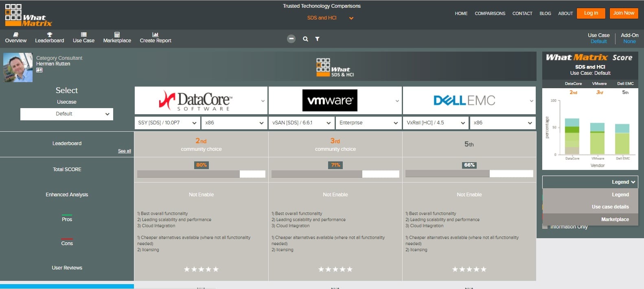Click DataCore's 80% total score bar
The height and width of the screenshot is (289, 644).
pyautogui.click(x=201, y=174)
